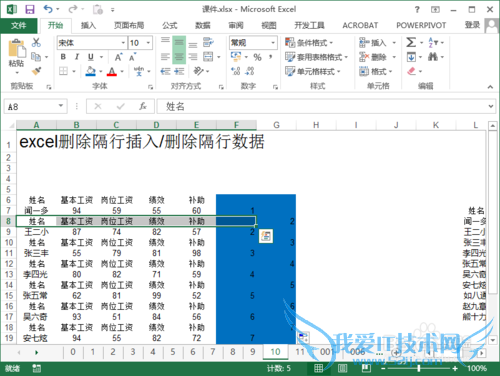The width and height of the screenshot is (500, 376).
Task: Click the Undo arrow icon
Action: tap(48, 9)
